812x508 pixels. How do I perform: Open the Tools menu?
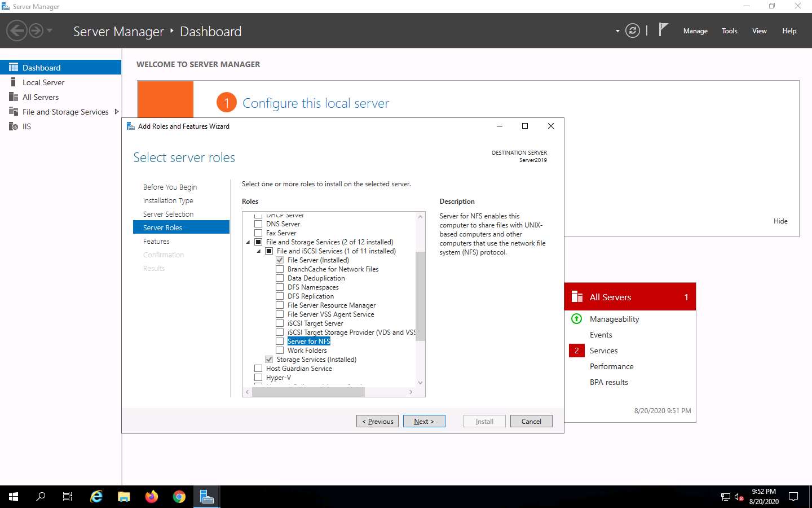[x=729, y=31]
